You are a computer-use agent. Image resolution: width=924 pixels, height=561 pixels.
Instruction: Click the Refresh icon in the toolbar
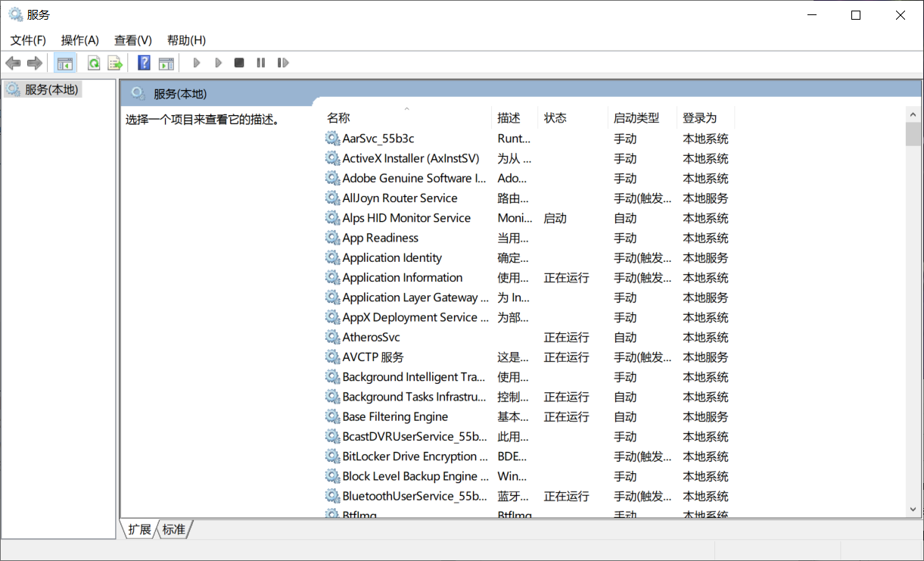tap(92, 62)
